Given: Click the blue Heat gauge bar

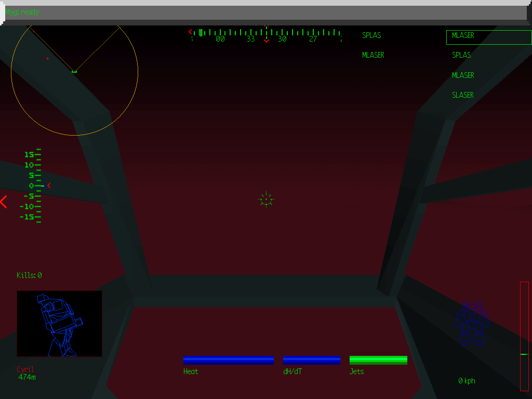Looking at the screenshot, I should click(x=229, y=360).
